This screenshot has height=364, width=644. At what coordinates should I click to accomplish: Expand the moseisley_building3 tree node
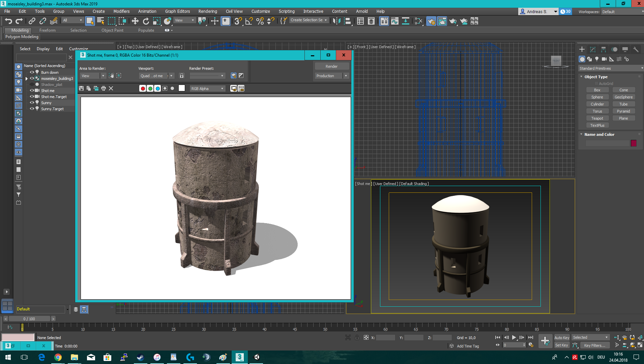(26, 78)
